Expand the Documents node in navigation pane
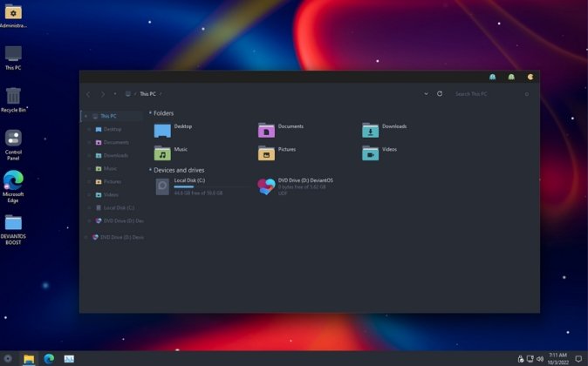Image resolution: width=588 pixels, height=366 pixels. tap(89, 142)
